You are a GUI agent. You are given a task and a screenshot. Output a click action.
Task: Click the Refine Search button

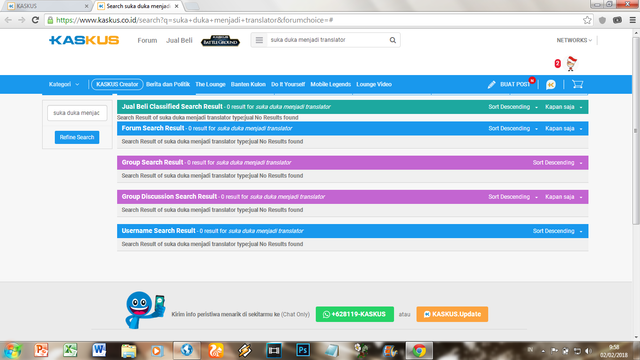77,138
